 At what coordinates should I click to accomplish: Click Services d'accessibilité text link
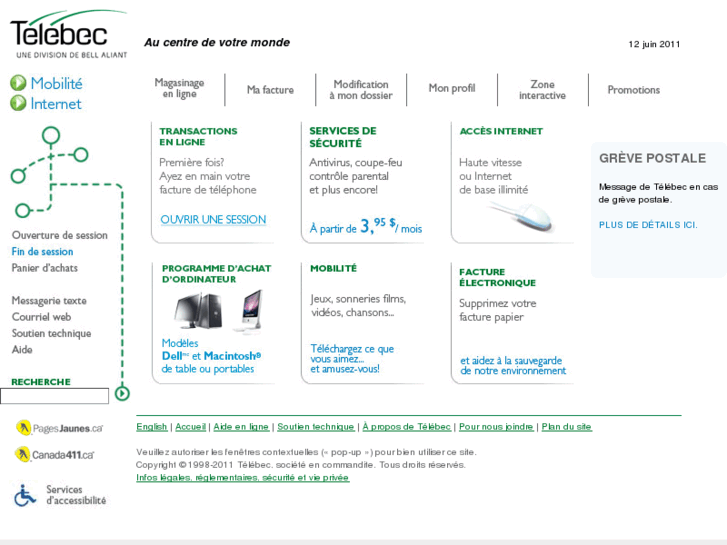point(76,495)
